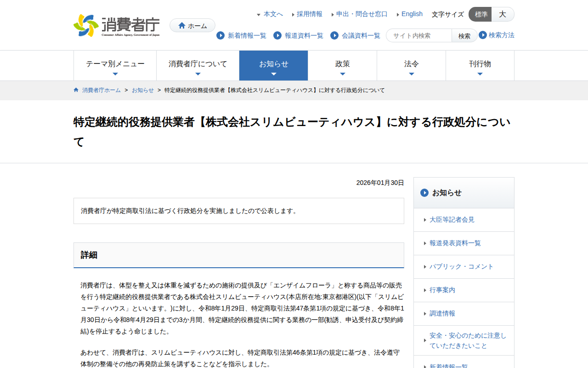Open the 政策 navigation tab
This screenshot has width=588, height=368.
[343, 65]
